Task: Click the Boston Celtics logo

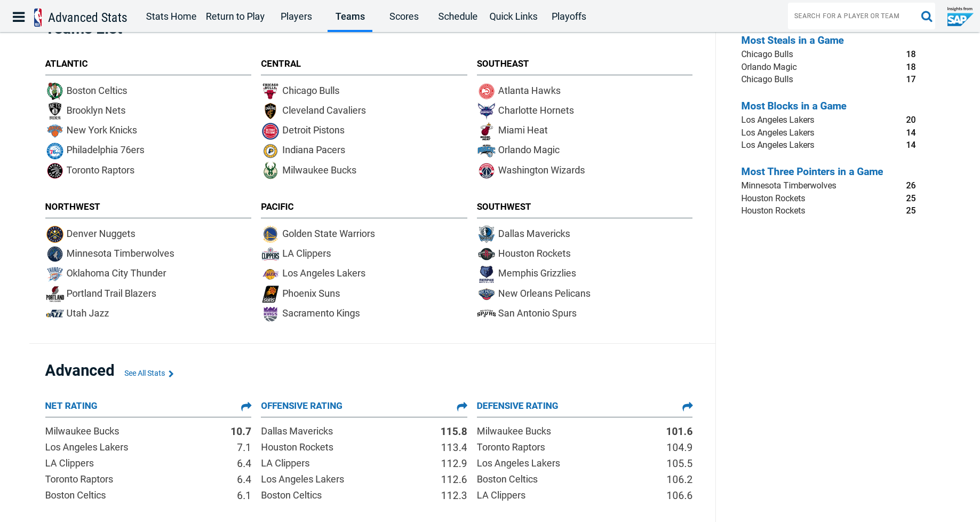Action: click(55, 91)
